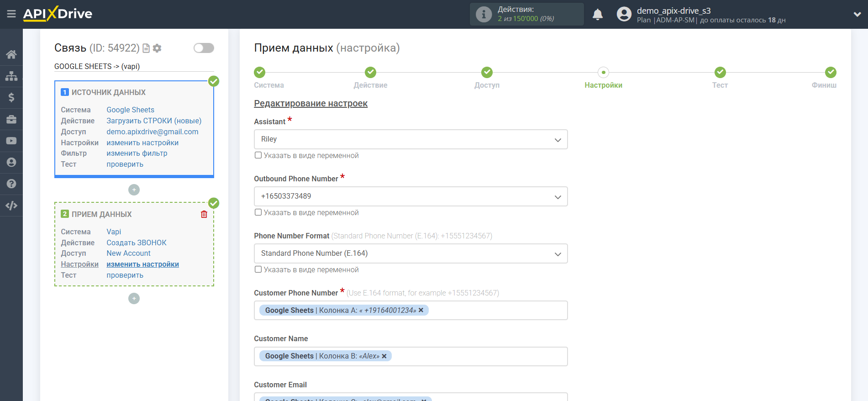The width and height of the screenshot is (868, 401).
Task: Open the Phone Number Format dropdown
Action: (410, 253)
